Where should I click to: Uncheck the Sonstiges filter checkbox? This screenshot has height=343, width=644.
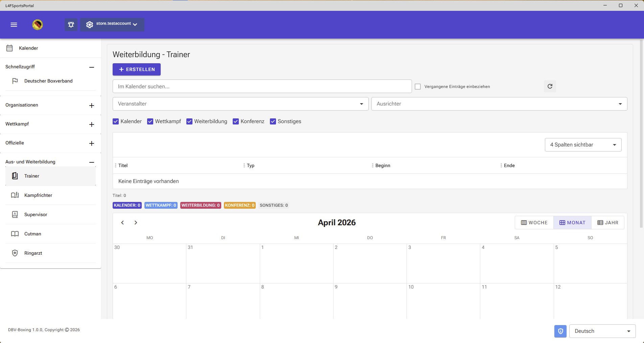pyautogui.click(x=273, y=121)
